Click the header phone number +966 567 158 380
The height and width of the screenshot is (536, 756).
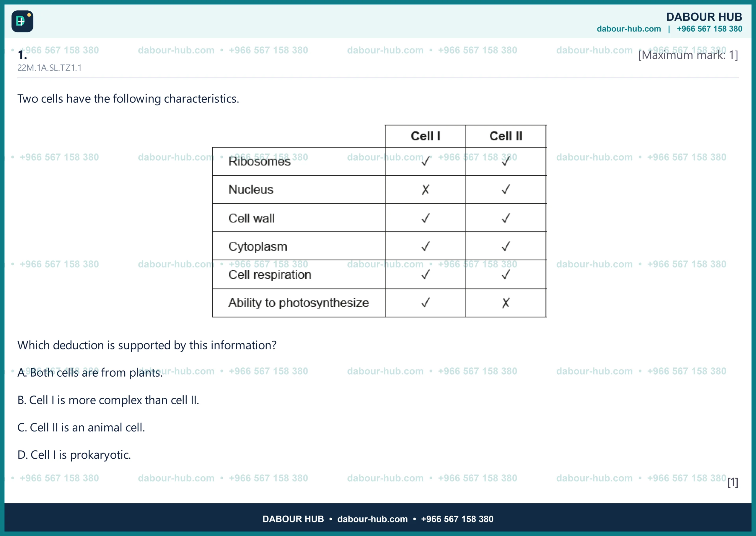[x=709, y=29]
